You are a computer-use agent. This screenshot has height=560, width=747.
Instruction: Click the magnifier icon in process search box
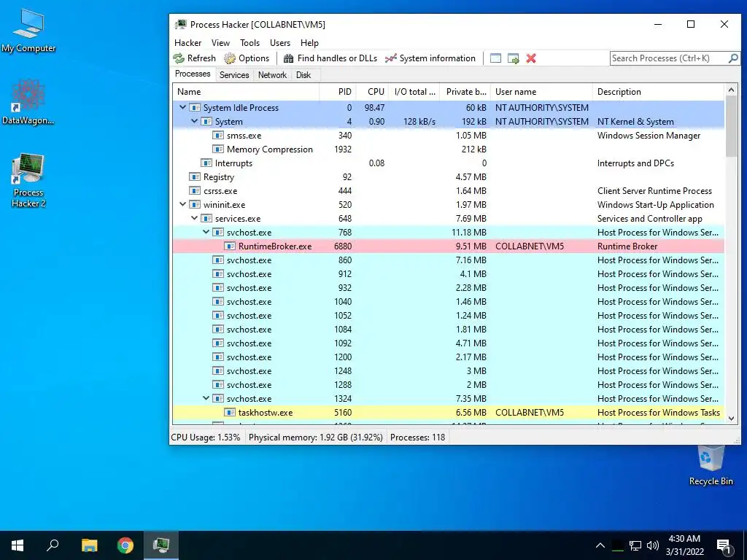click(734, 58)
